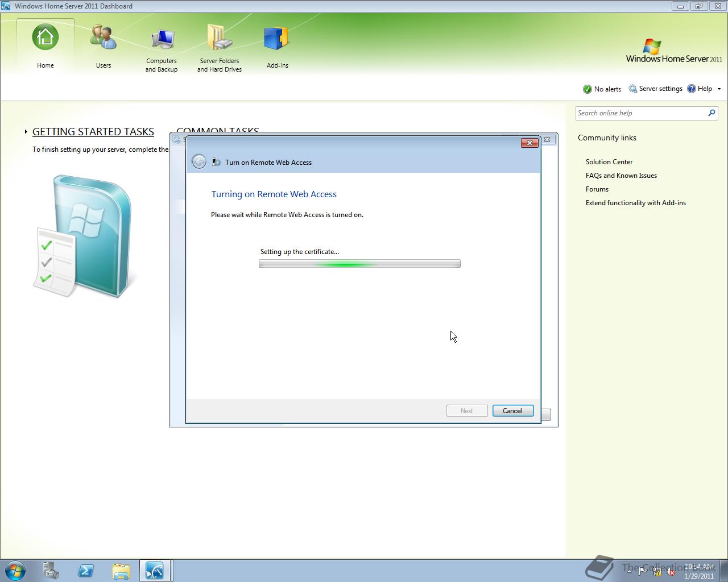The image size is (728, 582).
Task: Open Server Manager from the taskbar
Action: [51, 571]
